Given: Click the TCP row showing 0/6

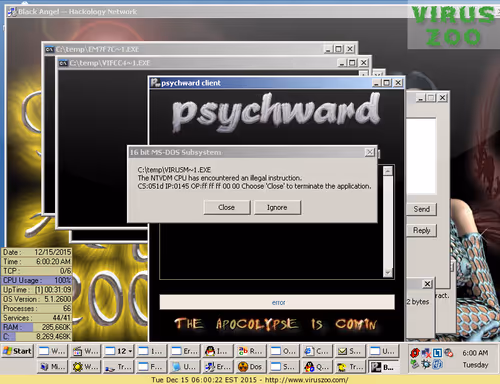Looking at the screenshot, I should [x=37, y=271].
